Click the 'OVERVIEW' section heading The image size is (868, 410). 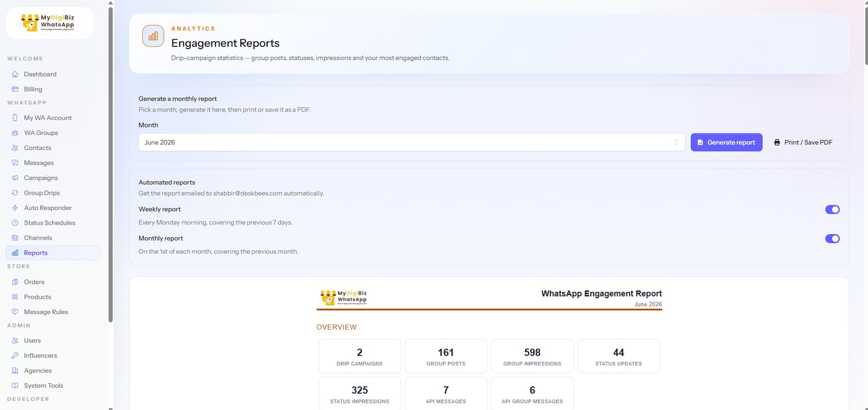click(x=336, y=327)
